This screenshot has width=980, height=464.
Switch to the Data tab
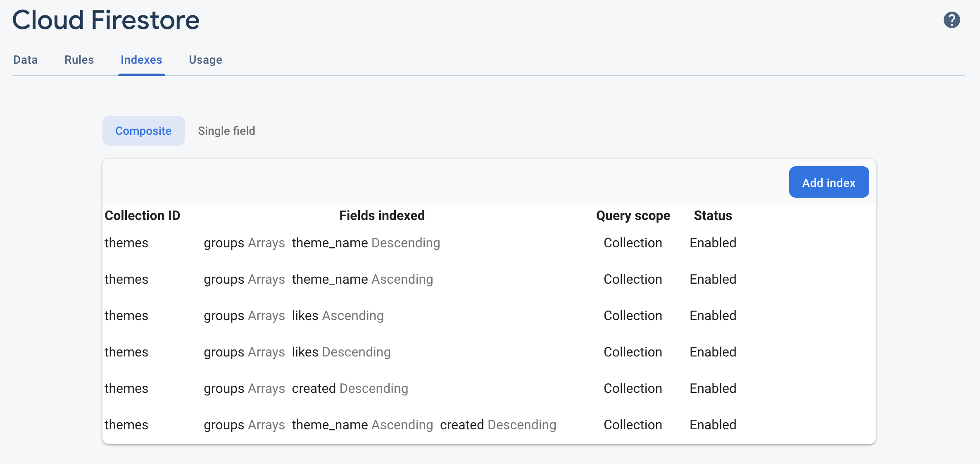pyautogui.click(x=25, y=60)
